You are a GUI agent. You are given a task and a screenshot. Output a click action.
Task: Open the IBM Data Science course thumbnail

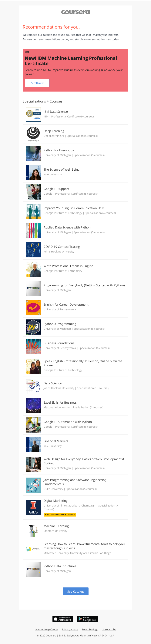click(x=33, y=115)
